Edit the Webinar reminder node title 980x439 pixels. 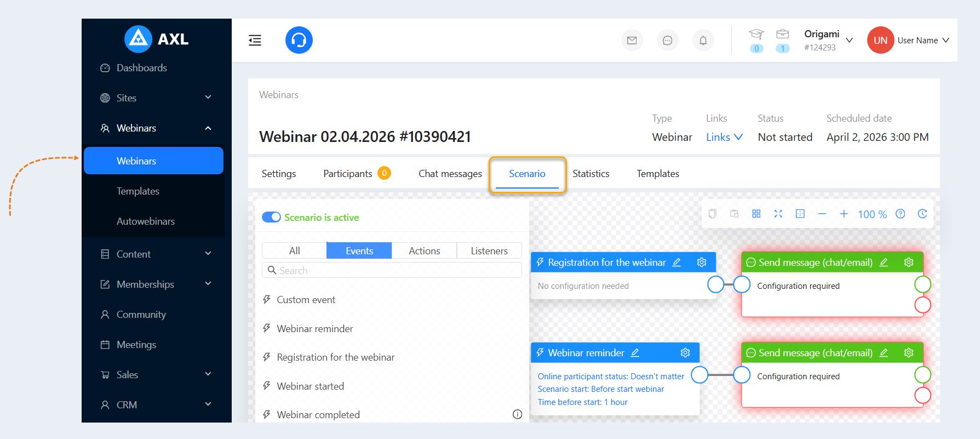click(x=635, y=353)
